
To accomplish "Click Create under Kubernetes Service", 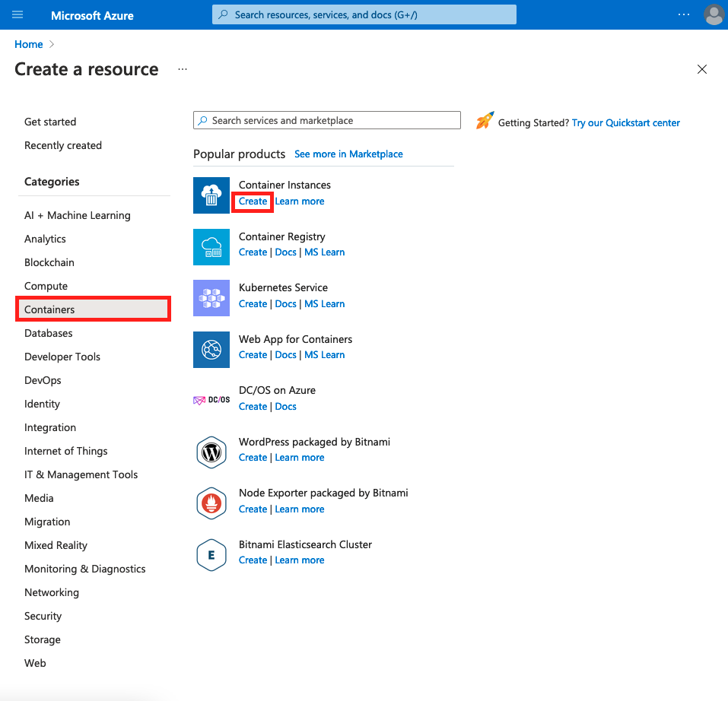I will click(x=253, y=304).
